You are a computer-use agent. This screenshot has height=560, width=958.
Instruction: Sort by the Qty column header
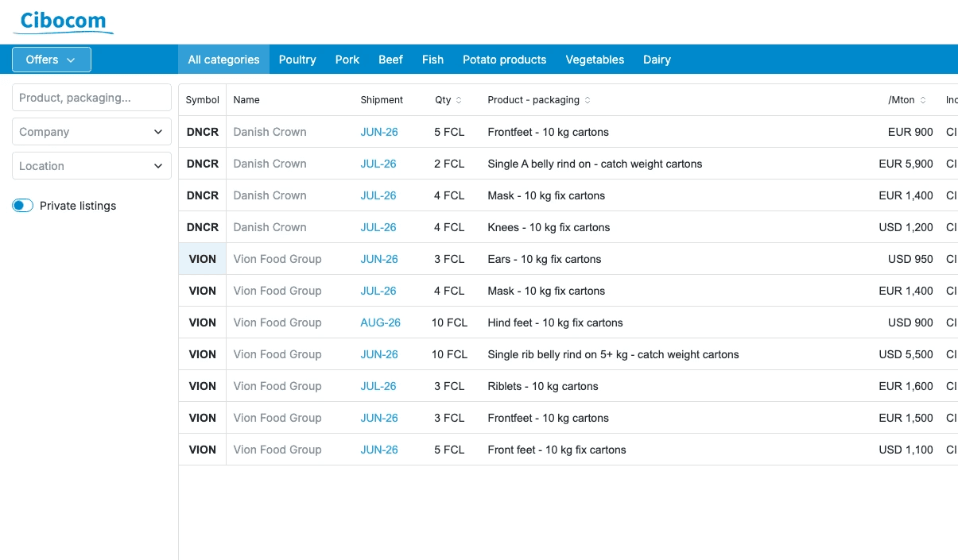coord(448,100)
